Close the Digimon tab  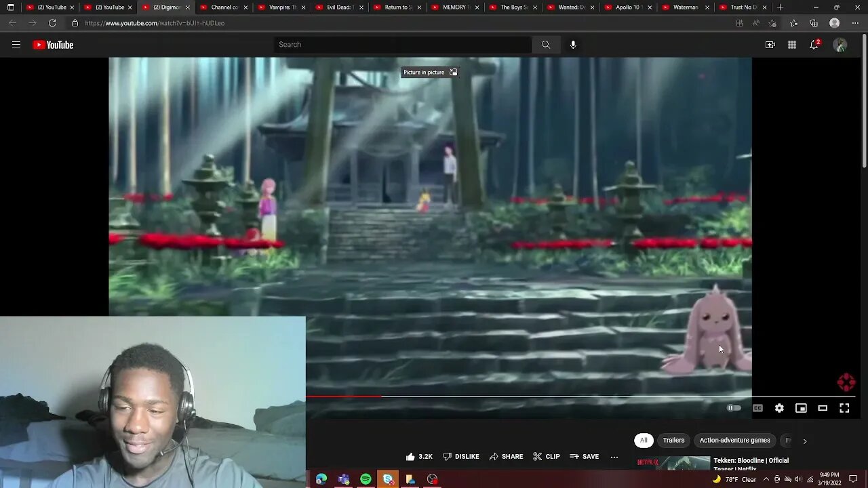tap(188, 7)
